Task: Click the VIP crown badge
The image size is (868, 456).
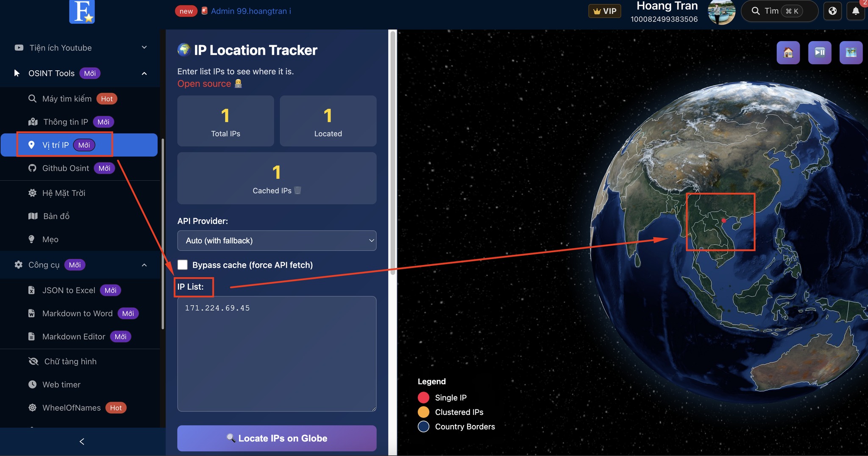Action: (605, 11)
